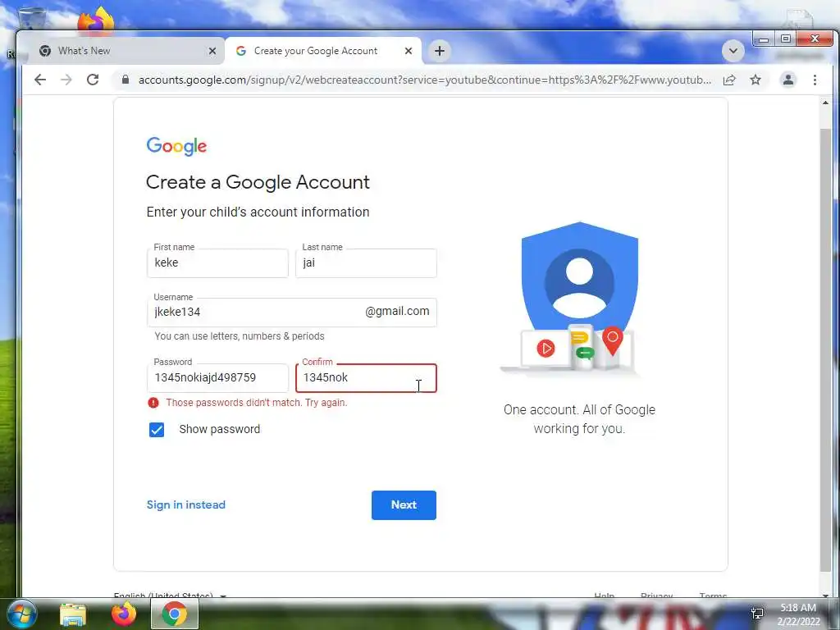The width and height of the screenshot is (840, 630).
Task: Click the Sign in instead link
Action: [186, 504]
